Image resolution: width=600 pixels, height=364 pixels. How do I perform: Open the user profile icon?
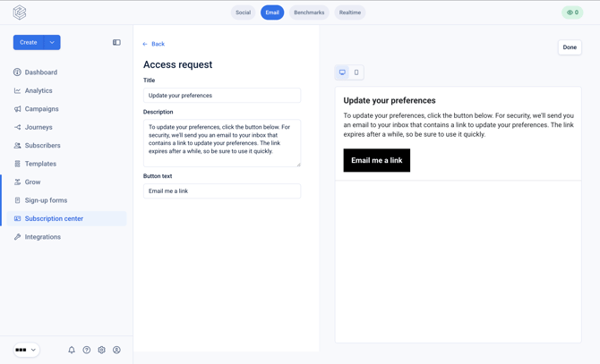coord(116,350)
